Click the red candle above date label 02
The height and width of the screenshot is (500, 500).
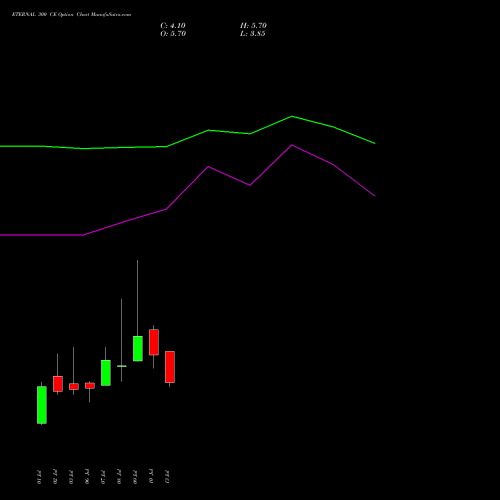pos(58,384)
